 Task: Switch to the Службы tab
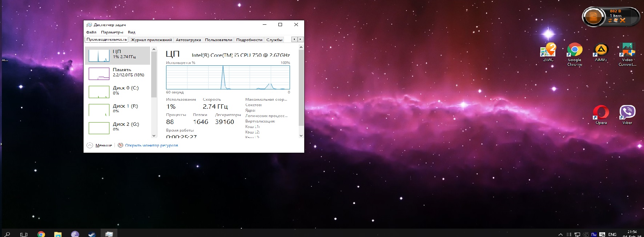click(x=274, y=40)
